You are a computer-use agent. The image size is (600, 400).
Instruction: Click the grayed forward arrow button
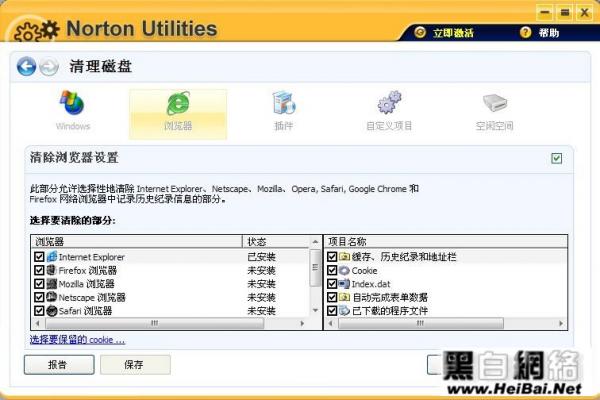coord(49,67)
